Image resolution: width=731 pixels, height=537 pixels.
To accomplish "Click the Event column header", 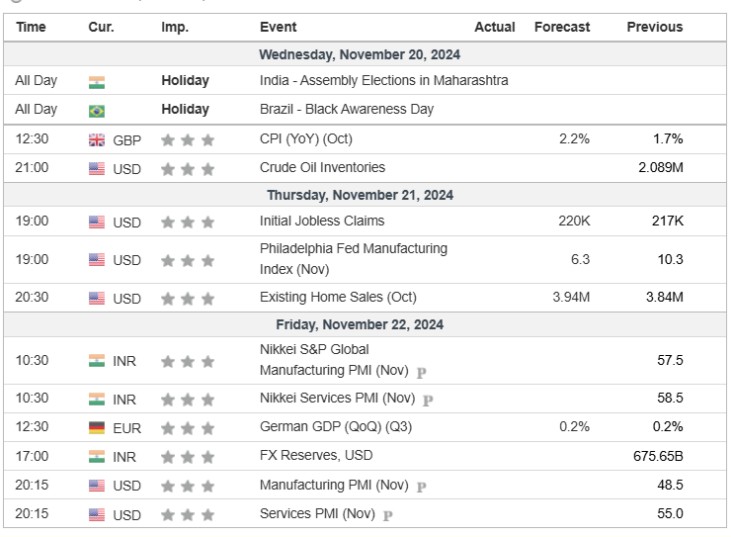I will pyautogui.click(x=277, y=27).
